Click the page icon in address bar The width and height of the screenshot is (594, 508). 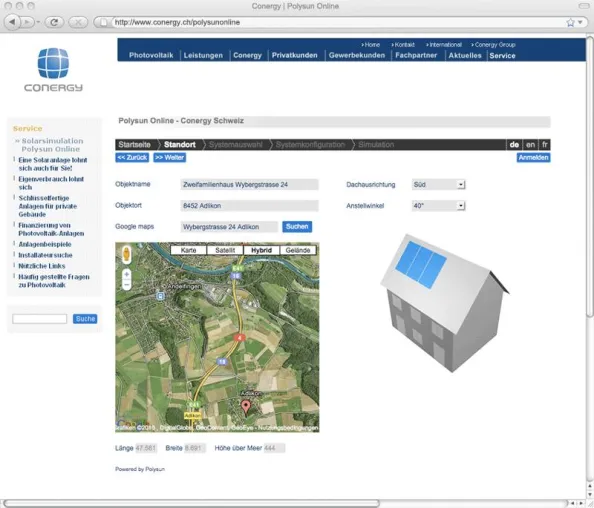coord(103,22)
